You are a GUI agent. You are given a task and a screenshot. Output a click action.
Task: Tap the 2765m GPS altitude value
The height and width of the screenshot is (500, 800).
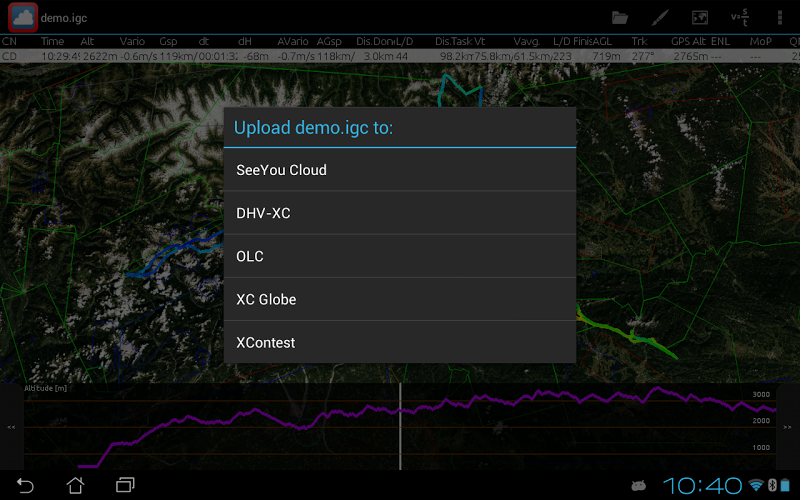click(x=691, y=56)
